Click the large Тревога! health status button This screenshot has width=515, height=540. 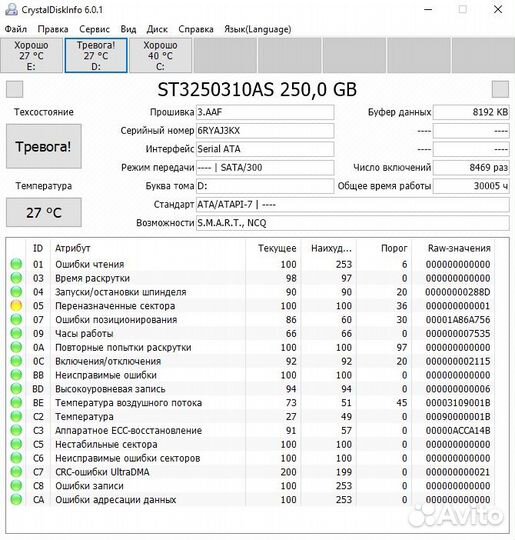(x=44, y=146)
